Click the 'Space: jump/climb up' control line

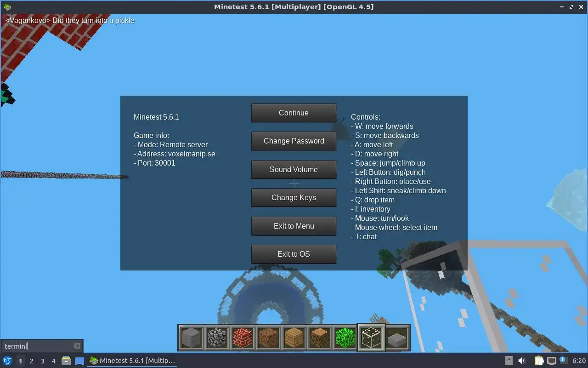click(x=388, y=163)
